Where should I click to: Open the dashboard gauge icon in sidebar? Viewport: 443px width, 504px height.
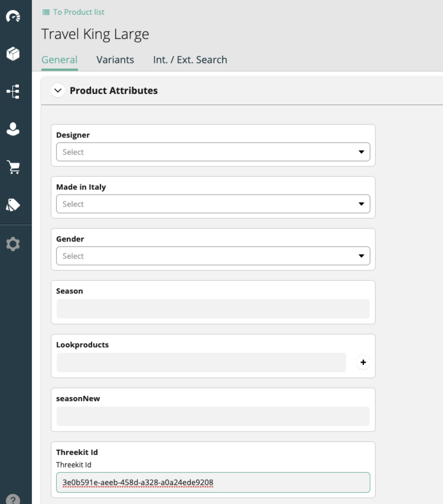tap(13, 16)
